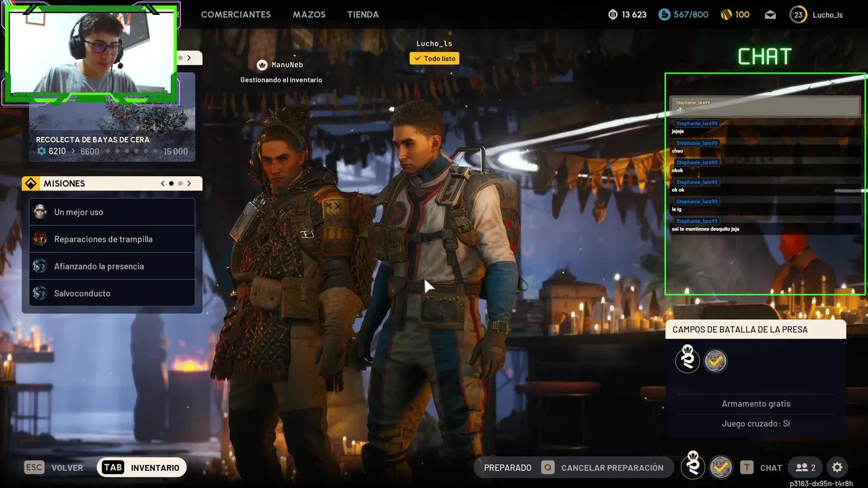Select squad member ManuNeb name
Viewport: 868px width, 488px height.
click(x=288, y=65)
